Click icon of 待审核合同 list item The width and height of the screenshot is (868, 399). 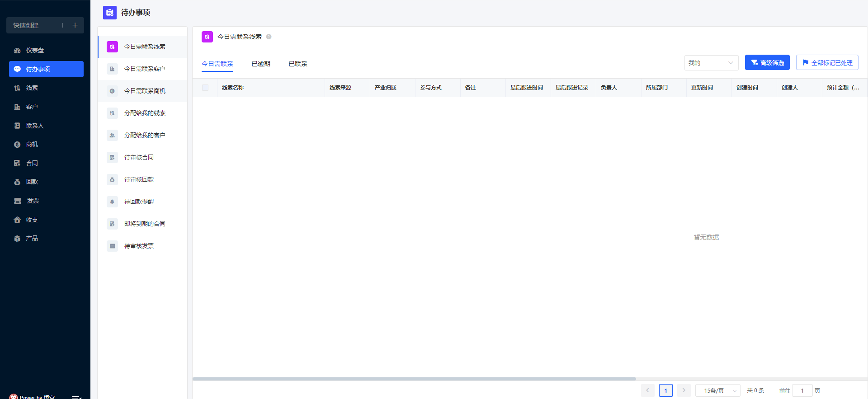coord(112,157)
